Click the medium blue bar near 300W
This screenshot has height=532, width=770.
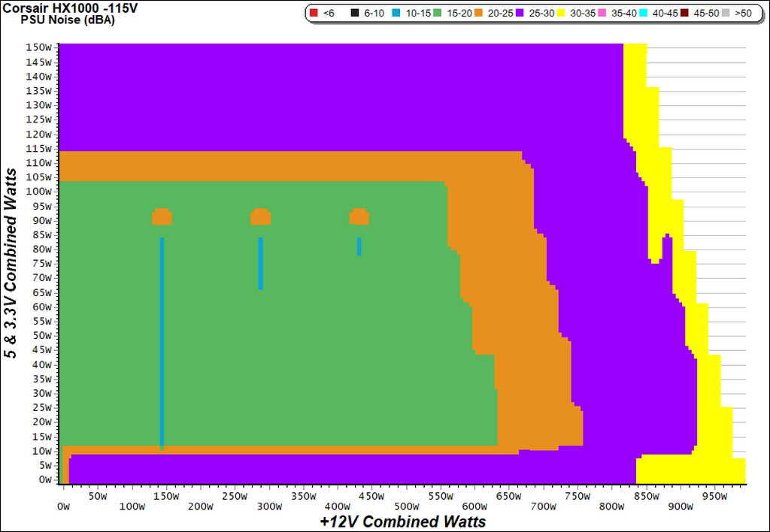[x=261, y=264]
